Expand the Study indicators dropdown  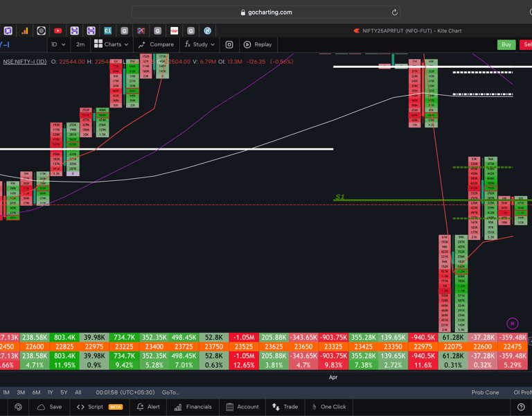(199, 44)
